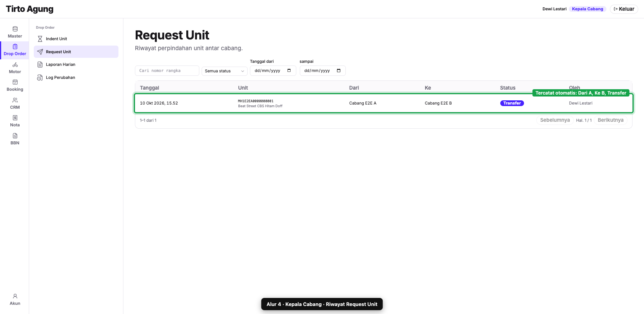This screenshot has height=314, width=644.
Task: Select the Drop Order sidebar icon
Action: tap(15, 47)
